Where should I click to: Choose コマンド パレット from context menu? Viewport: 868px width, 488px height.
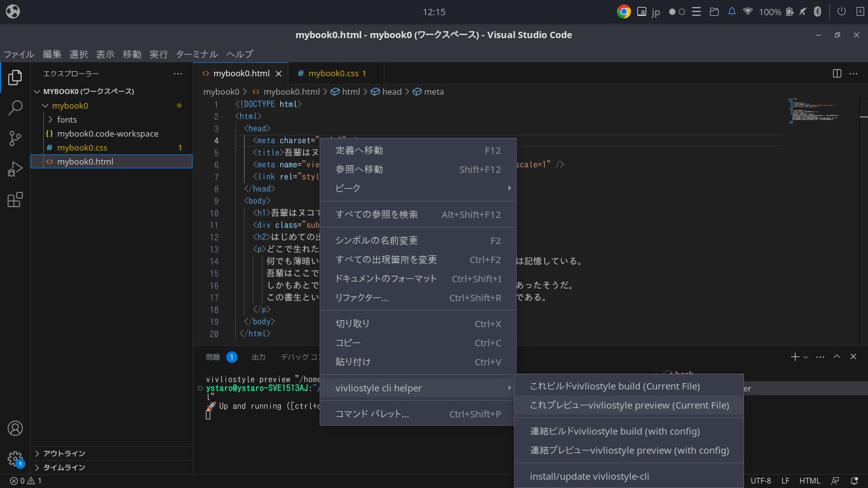coord(418,414)
